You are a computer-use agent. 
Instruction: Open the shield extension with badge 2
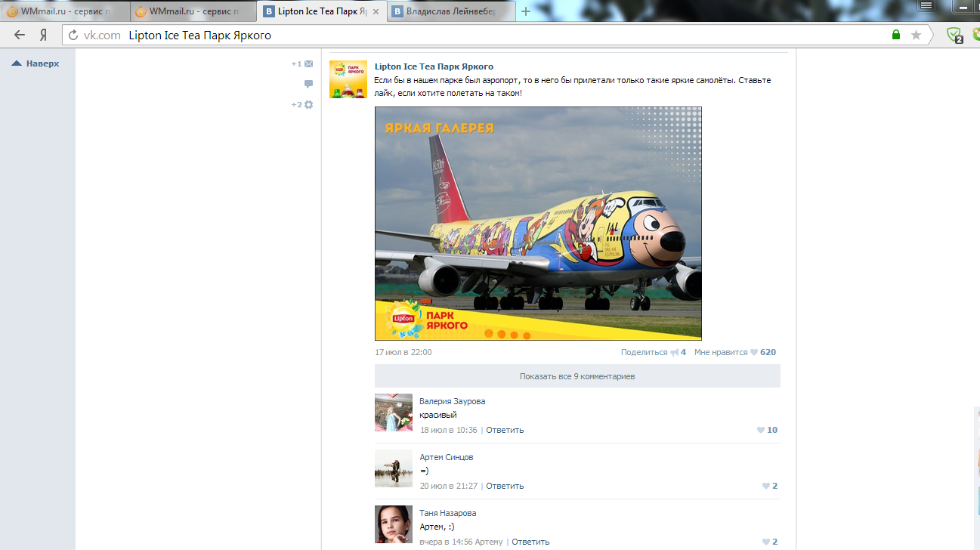pyautogui.click(x=955, y=35)
